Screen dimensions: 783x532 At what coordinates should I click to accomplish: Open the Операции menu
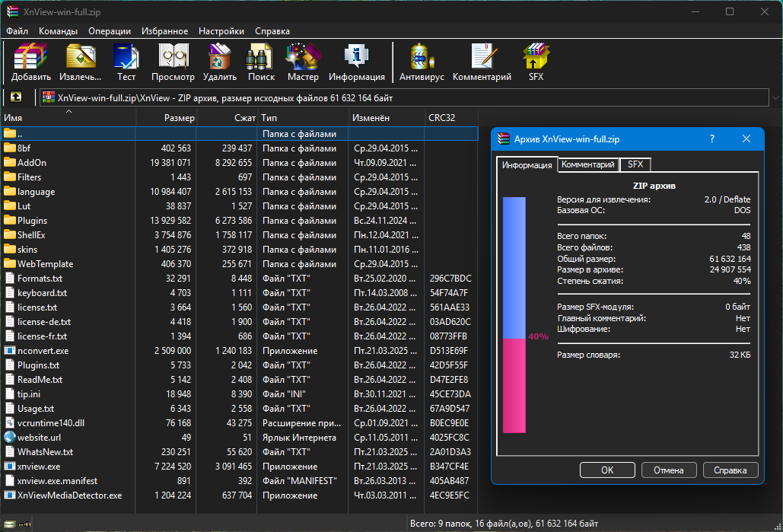tap(110, 31)
